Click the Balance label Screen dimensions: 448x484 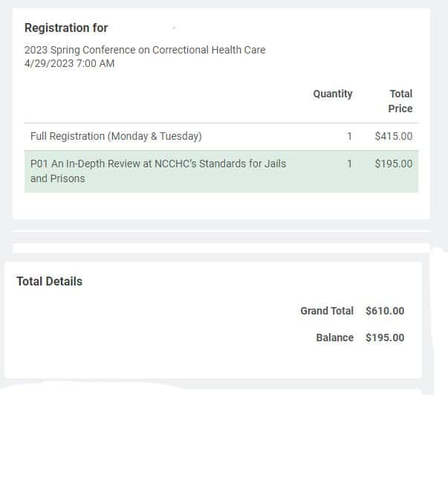[x=335, y=338]
